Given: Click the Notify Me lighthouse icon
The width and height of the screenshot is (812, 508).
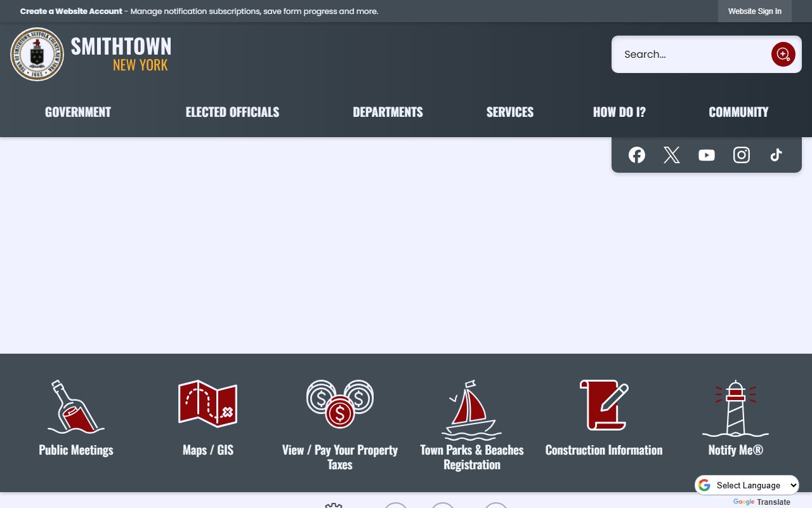Looking at the screenshot, I should coord(736,409).
